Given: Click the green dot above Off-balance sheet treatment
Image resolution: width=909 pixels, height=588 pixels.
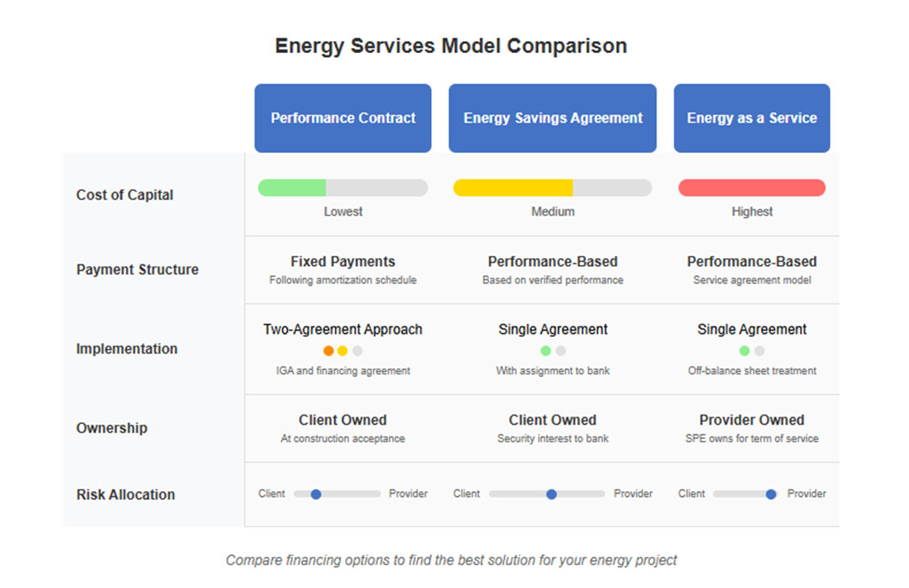Looking at the screenshot, I should click(745, 351).
